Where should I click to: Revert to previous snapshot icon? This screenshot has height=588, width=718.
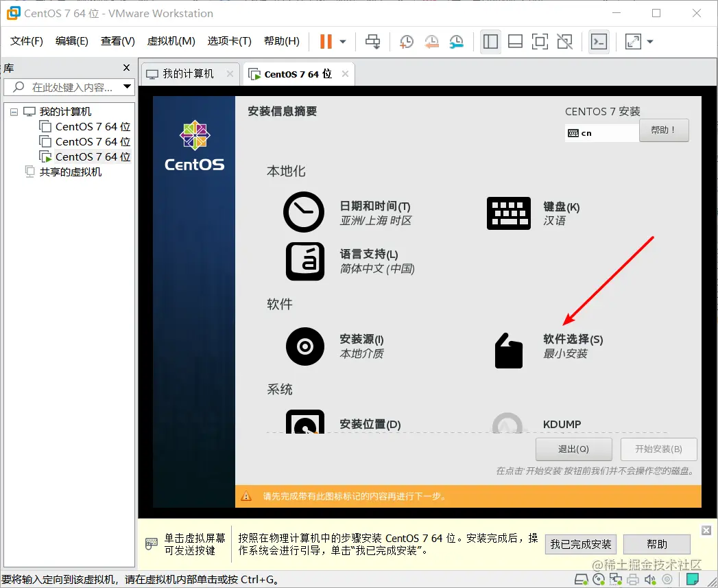pos(431,42)
